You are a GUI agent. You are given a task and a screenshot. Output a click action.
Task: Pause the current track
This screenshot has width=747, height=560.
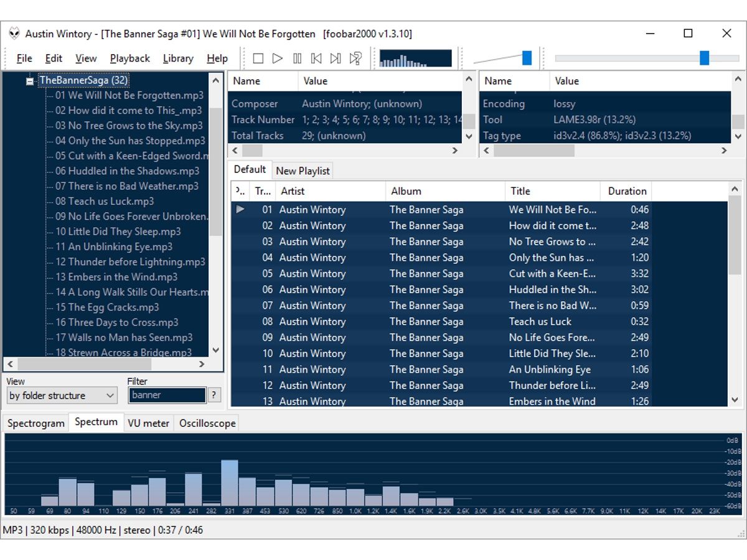pyautogui.click(x=297, y=58)
